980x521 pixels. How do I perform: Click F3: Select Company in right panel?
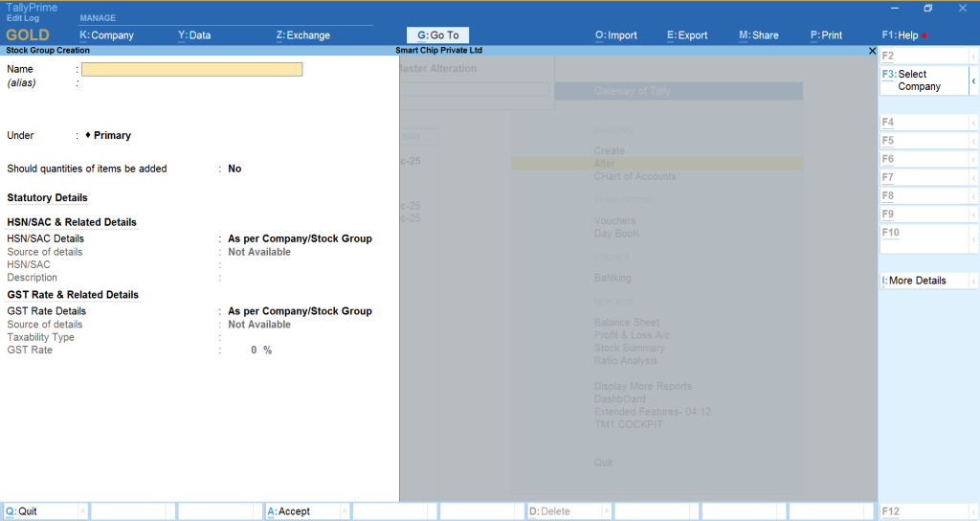923,80
